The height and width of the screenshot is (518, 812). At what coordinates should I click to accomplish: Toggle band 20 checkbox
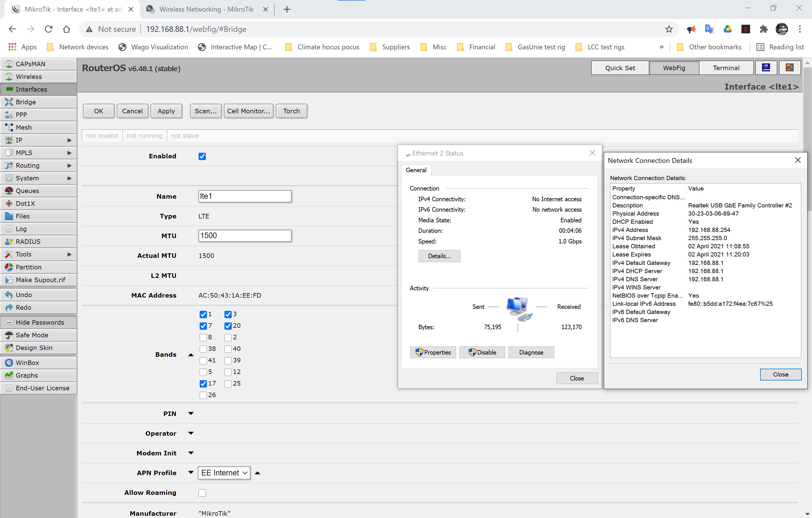coord(228,326)
